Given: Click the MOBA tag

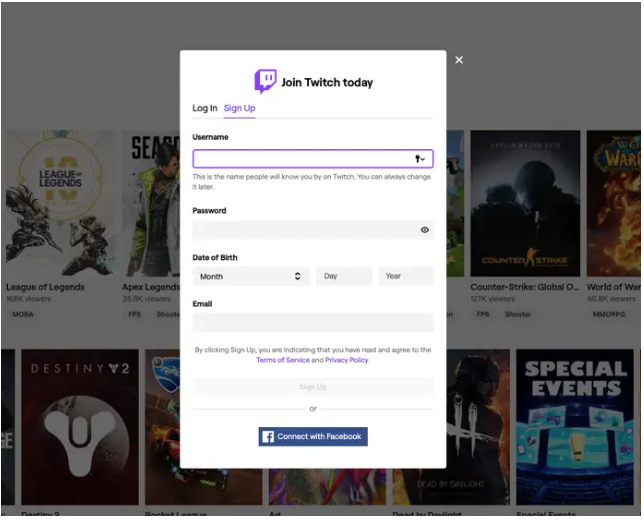Looking at the screenshot, I should tap(23, 314).
